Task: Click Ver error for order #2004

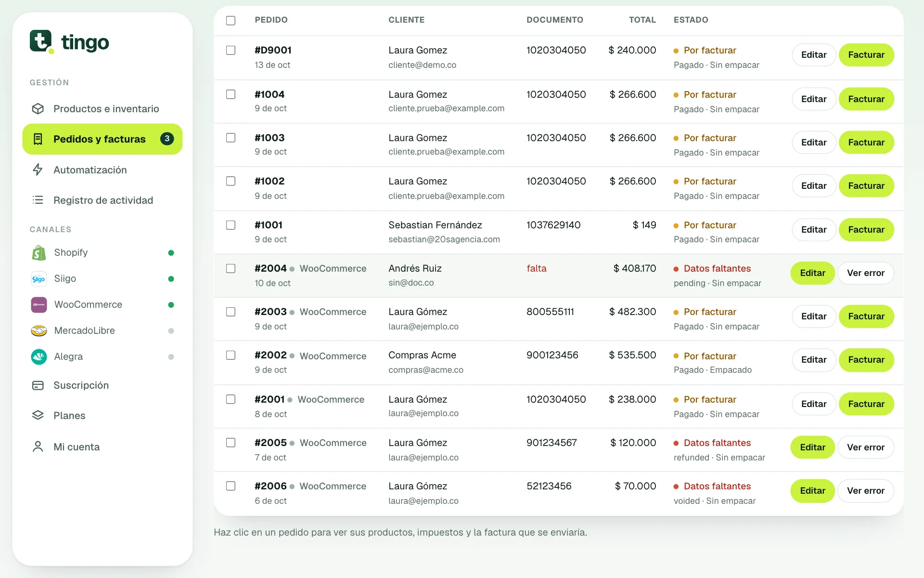Action: click(x=866, y=273)
